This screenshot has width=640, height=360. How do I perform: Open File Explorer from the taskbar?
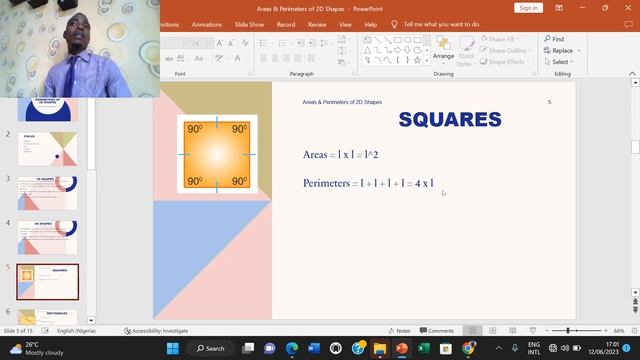(x=380, y=348)
